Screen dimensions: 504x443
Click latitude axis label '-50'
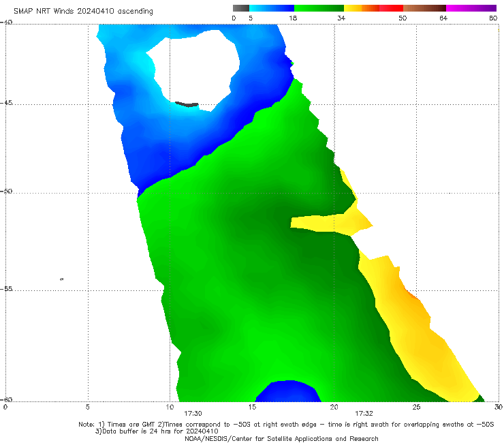[x=6, y=192]
